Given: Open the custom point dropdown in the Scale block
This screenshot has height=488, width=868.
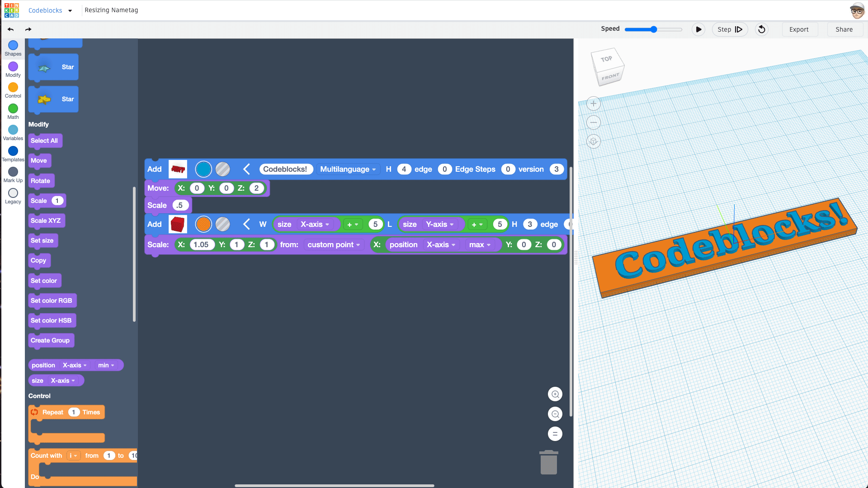Looking at the screenshot, I should coord(334,244).
